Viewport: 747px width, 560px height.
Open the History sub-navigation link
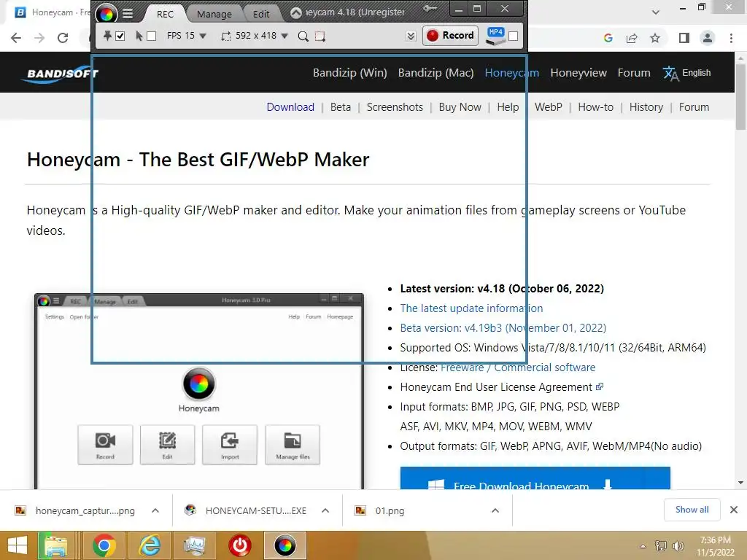[646, 107]
